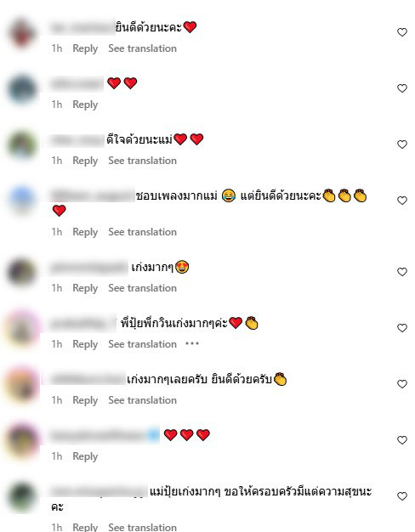Image resolution: width=415 pixels, height=532 pixels.
Task: See translation for 'เก่งมากๆเลยครับ' comment
Action: 142,400
